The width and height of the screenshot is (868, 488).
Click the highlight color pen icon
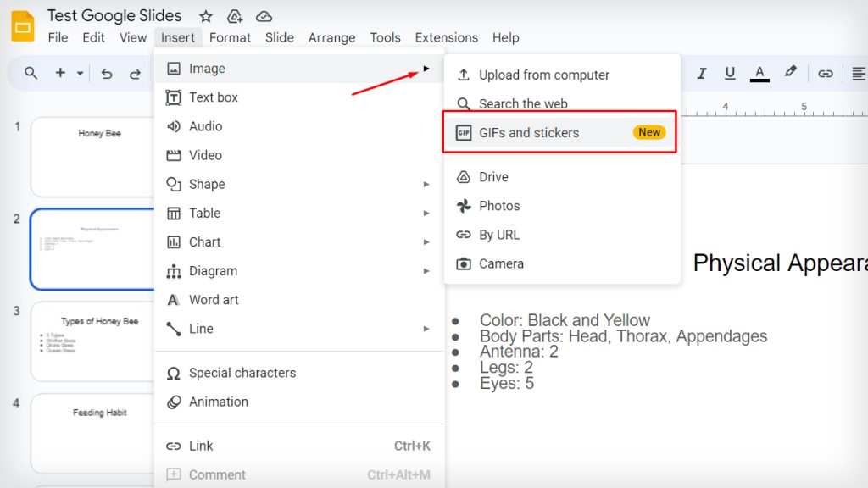point(791,74)
